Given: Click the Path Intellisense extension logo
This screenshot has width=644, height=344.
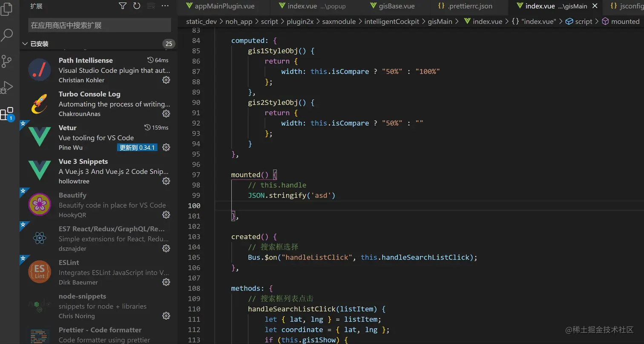Looking at the screenshot, I should (x=40, y=70).
